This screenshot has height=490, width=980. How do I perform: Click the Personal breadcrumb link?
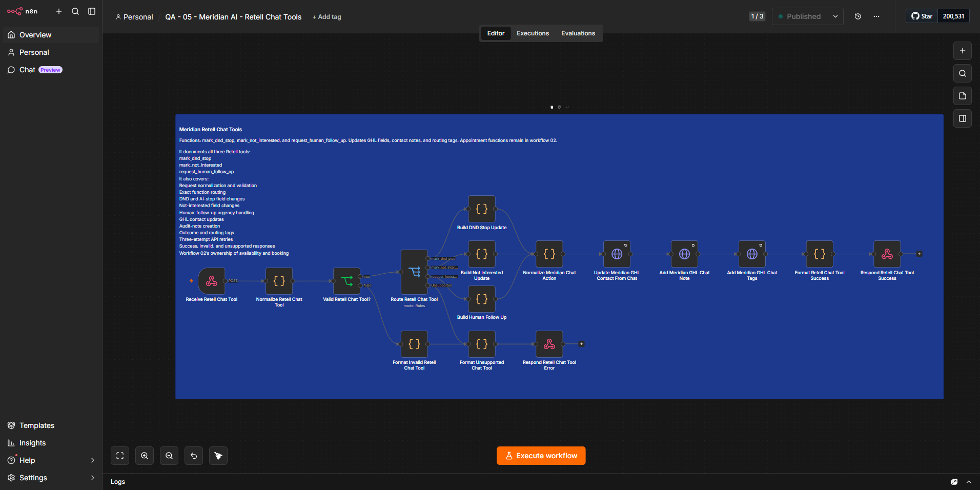(134, 17)
